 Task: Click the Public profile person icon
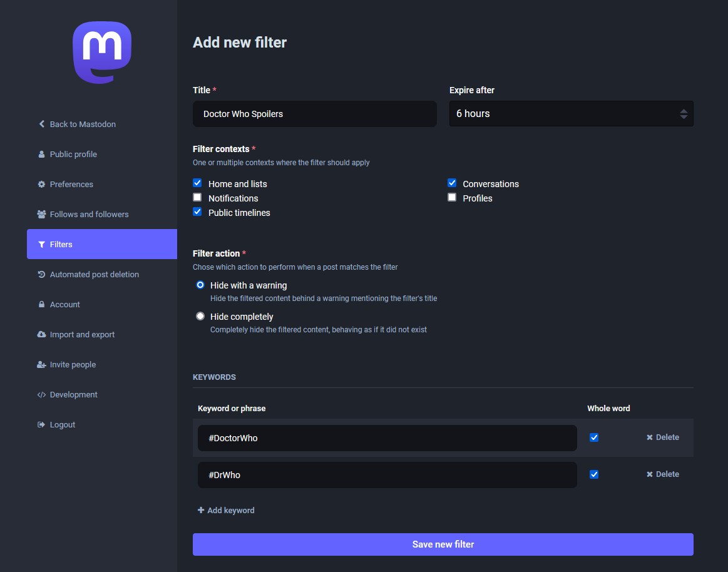[42, 154]
